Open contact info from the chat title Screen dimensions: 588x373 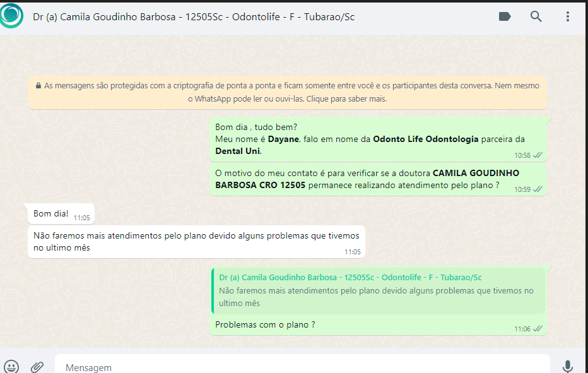(x=194, y=17)
